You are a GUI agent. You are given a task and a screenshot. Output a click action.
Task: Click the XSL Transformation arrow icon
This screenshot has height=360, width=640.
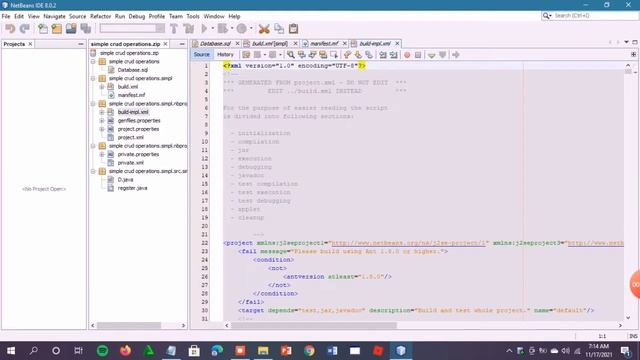click(x=456, y=55)
